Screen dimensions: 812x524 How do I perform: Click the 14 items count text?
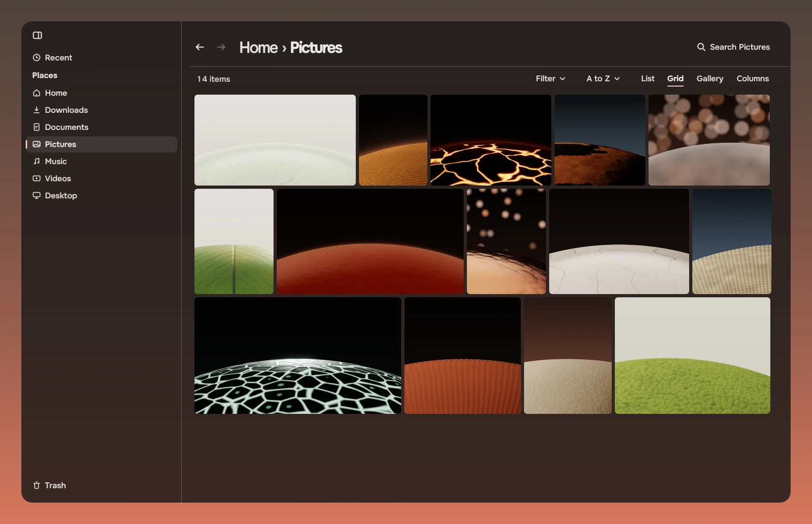(214, 79)
